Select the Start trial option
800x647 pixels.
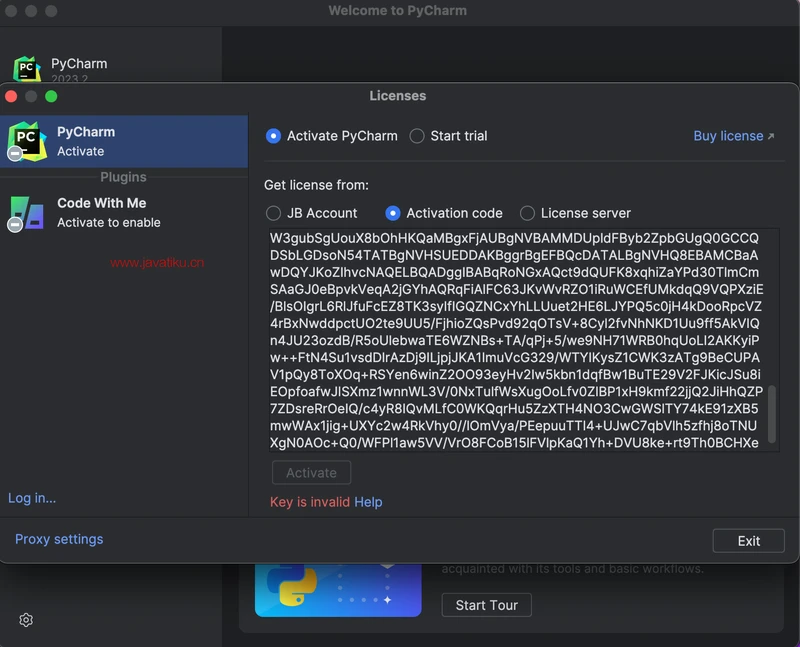point(417,136)
